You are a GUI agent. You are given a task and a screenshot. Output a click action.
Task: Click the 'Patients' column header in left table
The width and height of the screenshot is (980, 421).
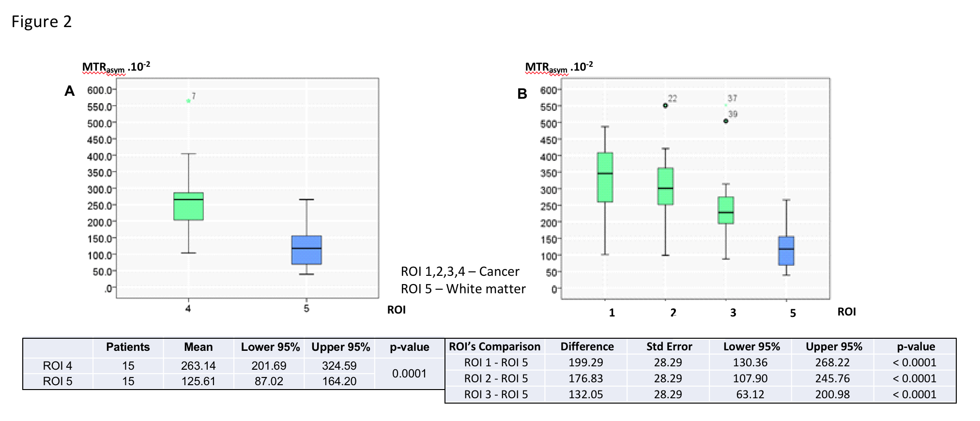click(128, 347)
